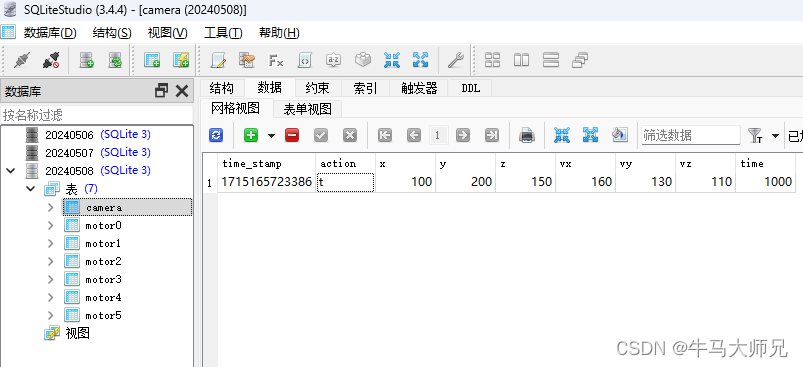
Task: Switch to the 结构 tab
Action: [222, 88]
